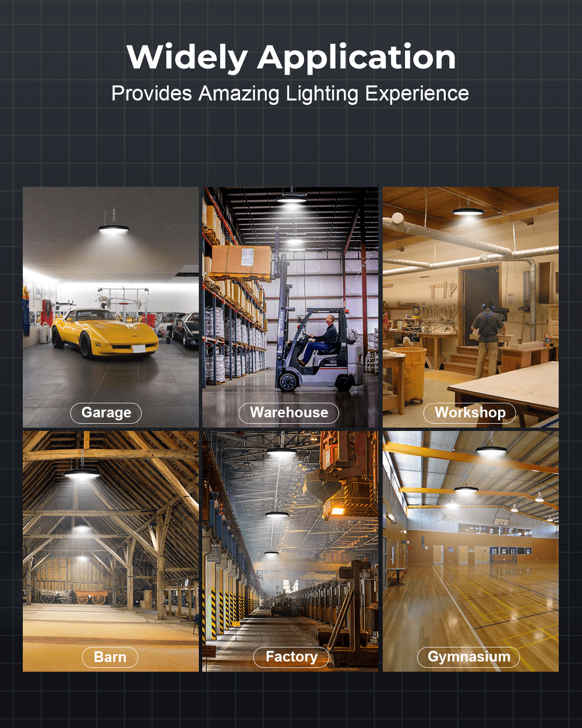582x728 pixels.
Task: Click the Warehouse label pill
Action: pyautogui.click(x=289, y=413)
